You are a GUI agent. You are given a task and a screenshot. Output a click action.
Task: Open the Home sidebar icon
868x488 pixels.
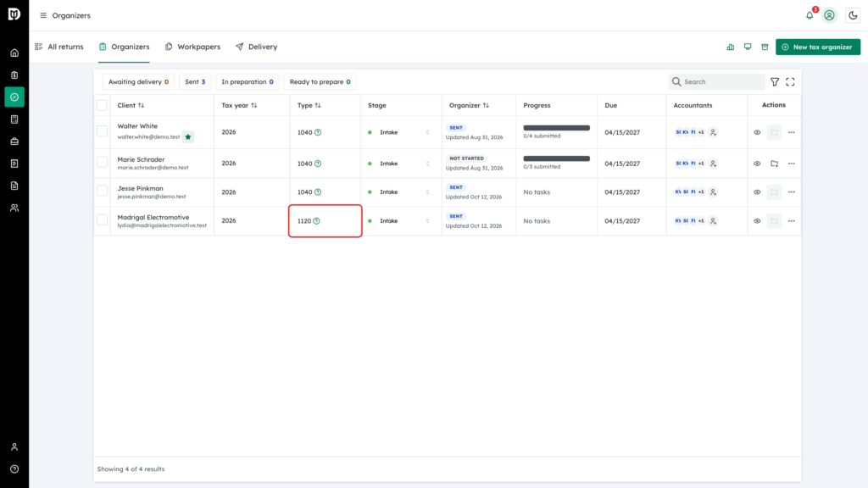[14, 53]
